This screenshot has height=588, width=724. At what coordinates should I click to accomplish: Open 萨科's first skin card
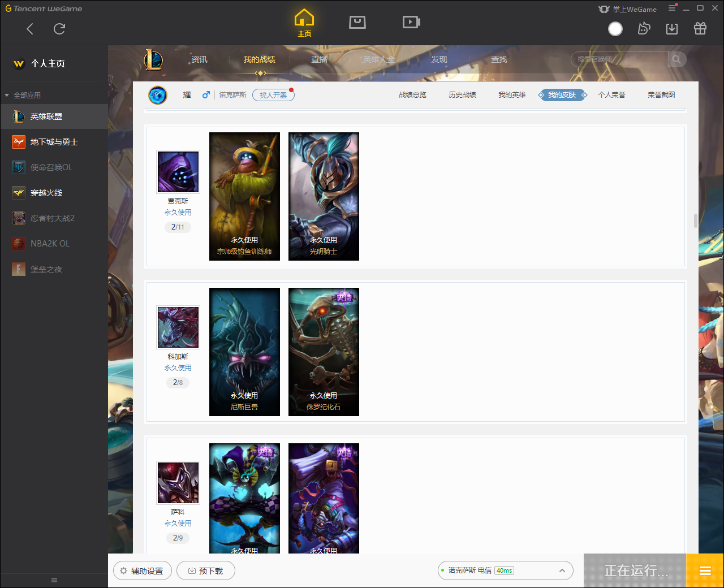point(244,498)
